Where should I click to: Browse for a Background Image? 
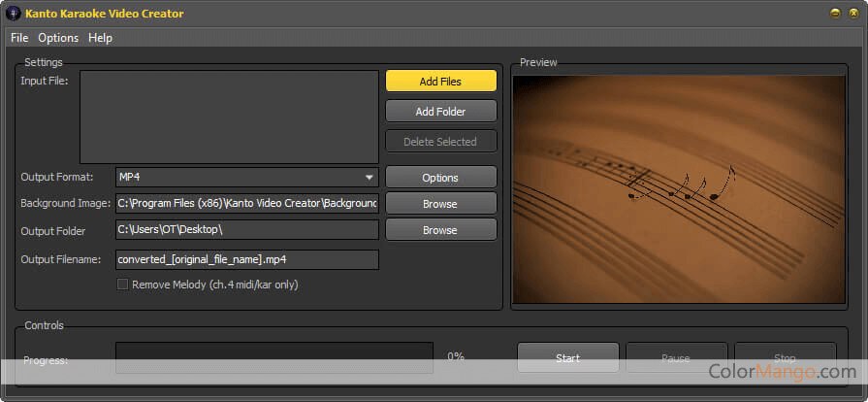click(x=440, y=204)
